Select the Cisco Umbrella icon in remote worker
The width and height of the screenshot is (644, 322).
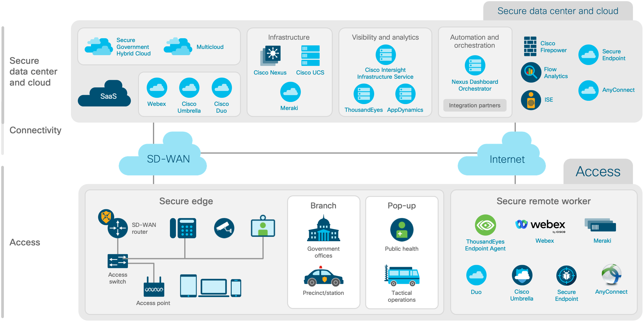click(x=522, y=275)
